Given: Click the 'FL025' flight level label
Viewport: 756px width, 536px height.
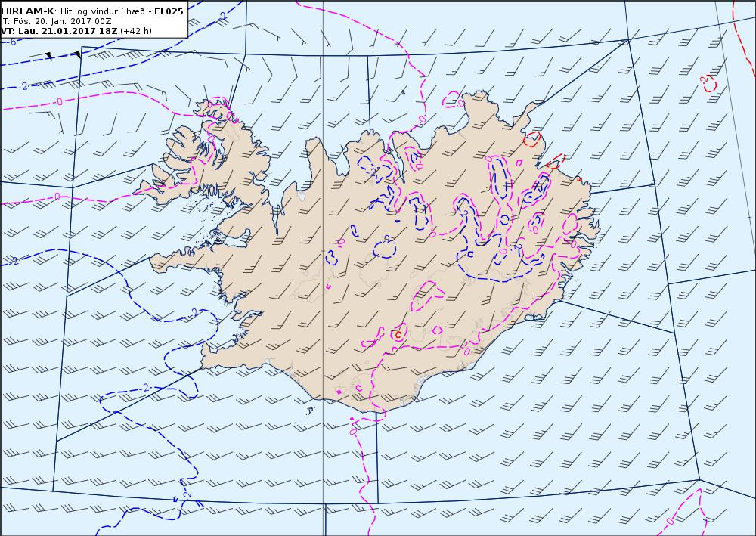Looking at the screenshot, I should (x=169, y=11).
